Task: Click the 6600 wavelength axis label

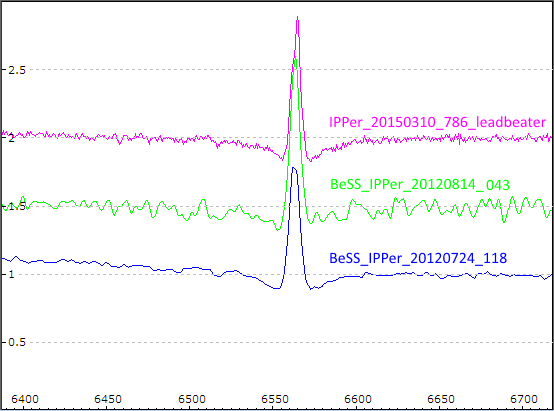Action: 358,399
